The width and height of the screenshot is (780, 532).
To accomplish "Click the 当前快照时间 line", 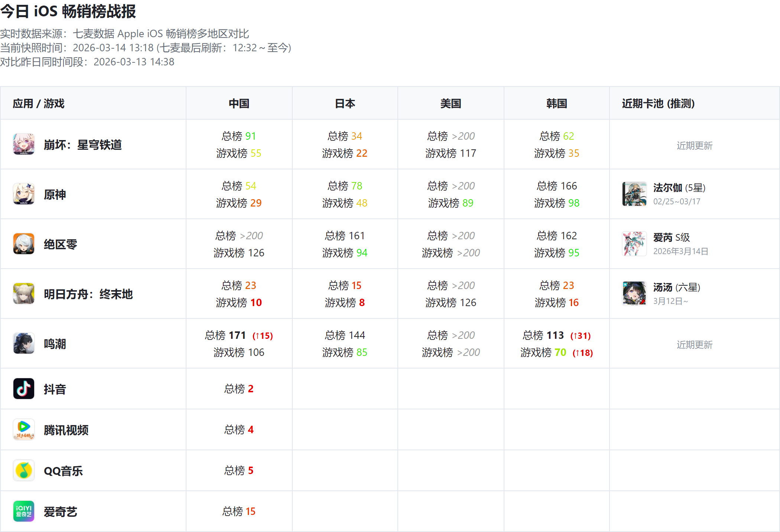I will [146, 48].
